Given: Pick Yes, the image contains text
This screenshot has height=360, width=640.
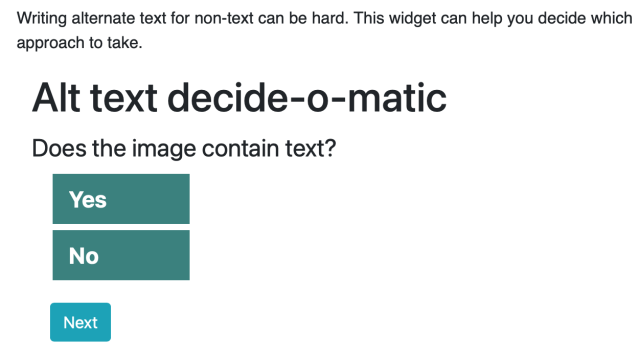Looking at the screenshot, I should [121, 199].
